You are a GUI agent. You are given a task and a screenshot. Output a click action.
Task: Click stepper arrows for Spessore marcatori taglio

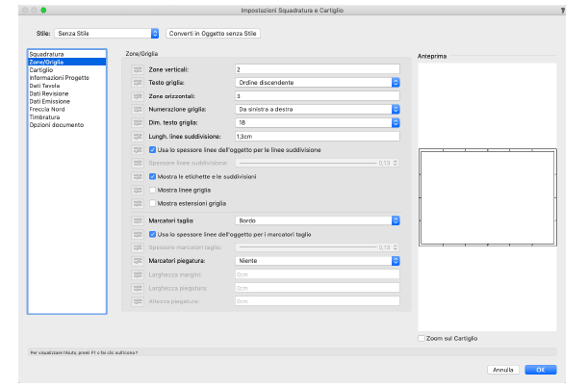395,247
